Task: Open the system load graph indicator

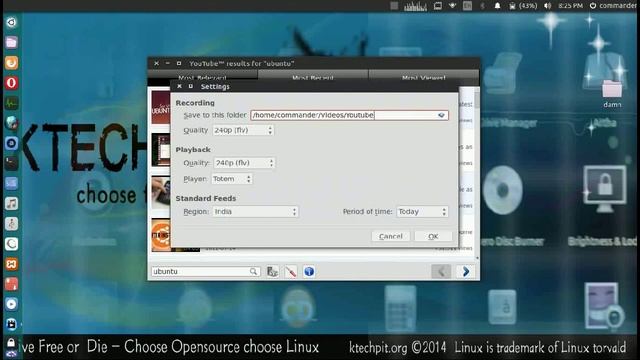Action: pos(415,6)
